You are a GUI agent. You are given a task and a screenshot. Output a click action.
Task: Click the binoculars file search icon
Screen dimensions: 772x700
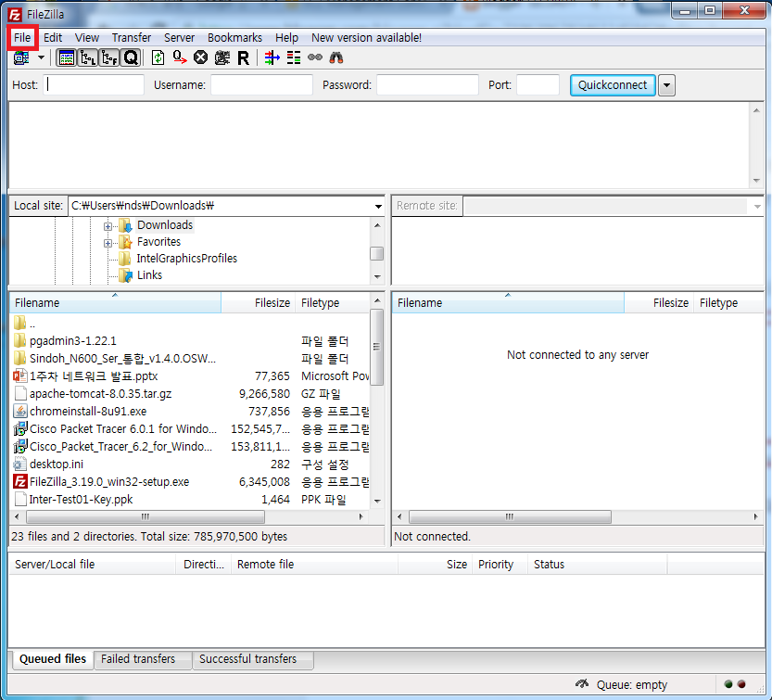click(x=336, y=58)
